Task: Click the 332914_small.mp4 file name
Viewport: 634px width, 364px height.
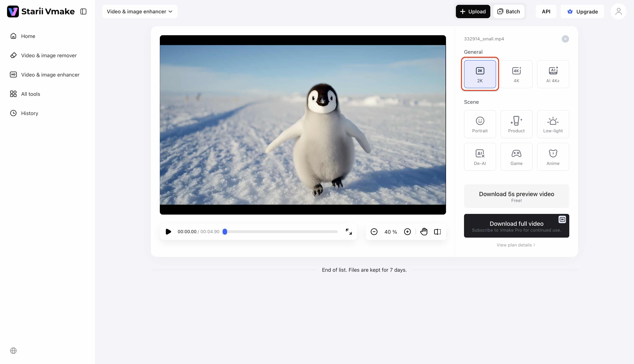Action: (484, 39)
